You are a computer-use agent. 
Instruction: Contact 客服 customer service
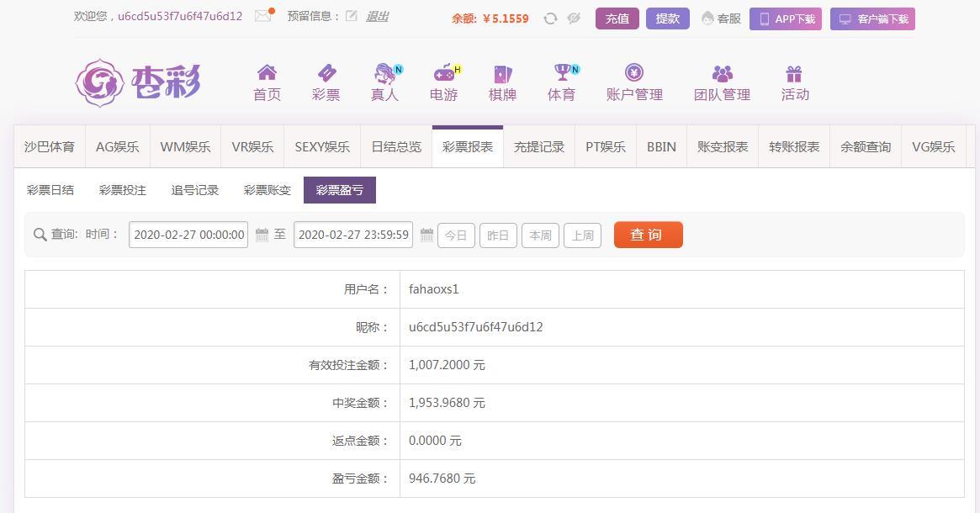[x=721, y=19]
